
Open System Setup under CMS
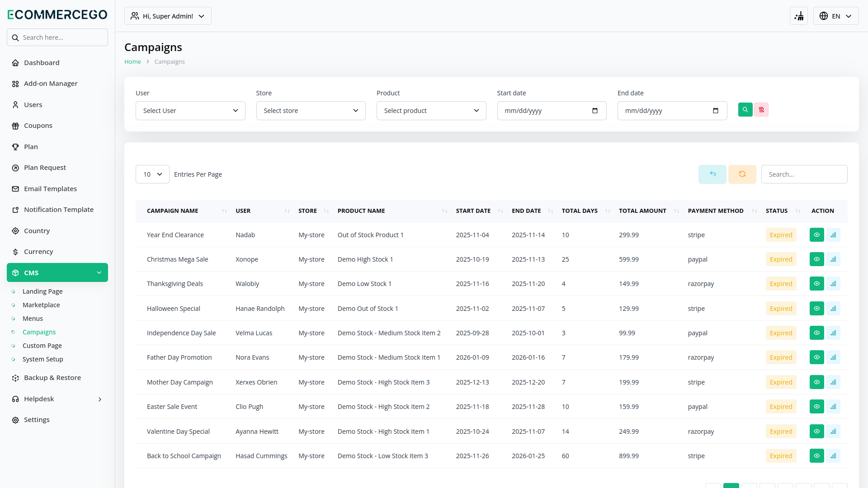43,359
